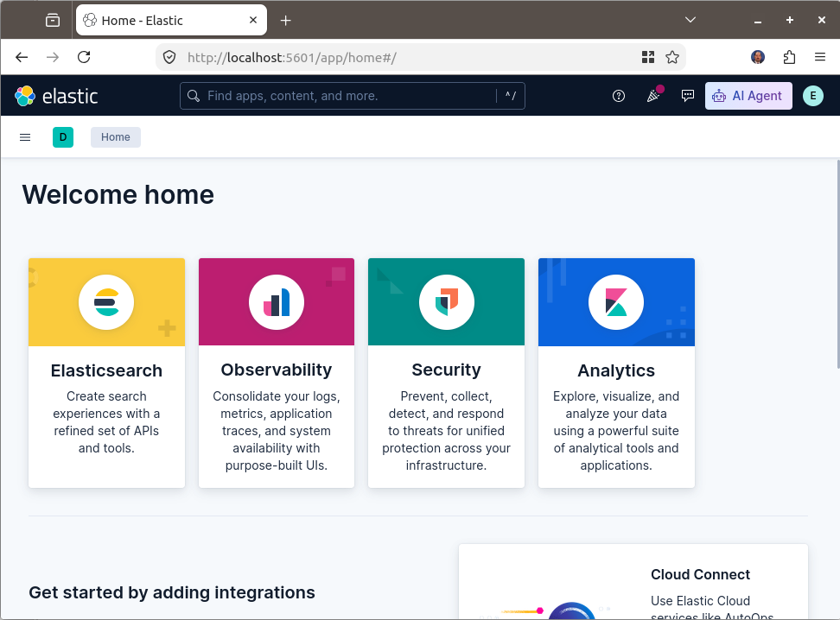Open the Security card title
Image resolution: width=840 pixels, height=620 pixels.
coord(446,370)
